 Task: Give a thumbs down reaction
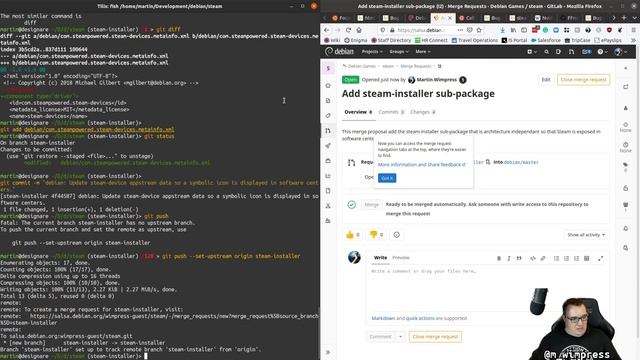pyautogui.click(x=376, y=235)
